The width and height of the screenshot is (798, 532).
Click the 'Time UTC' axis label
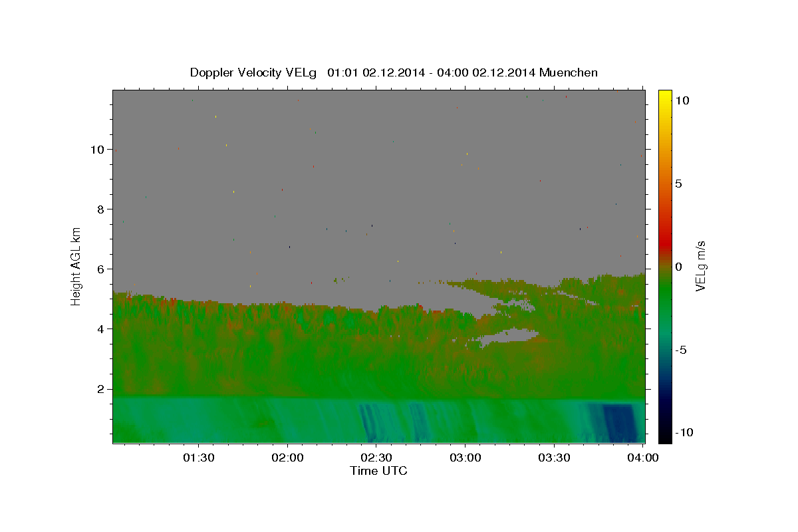point(378,471)
